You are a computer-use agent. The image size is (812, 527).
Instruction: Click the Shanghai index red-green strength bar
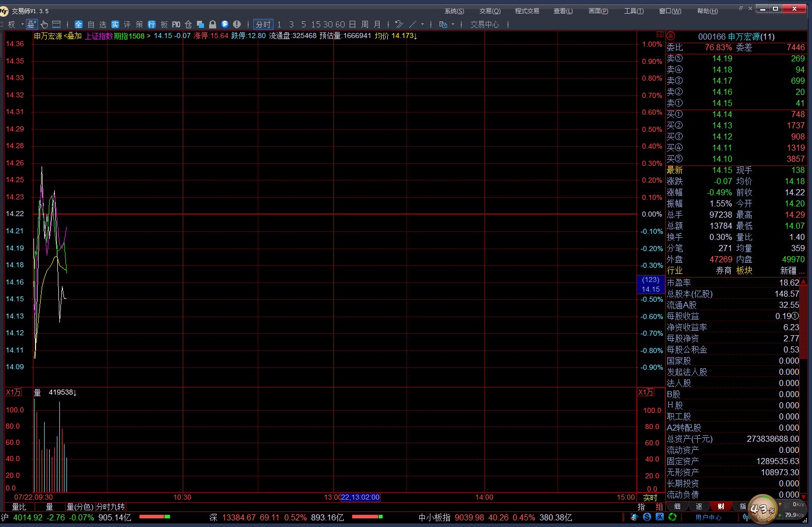click(155, 517)
